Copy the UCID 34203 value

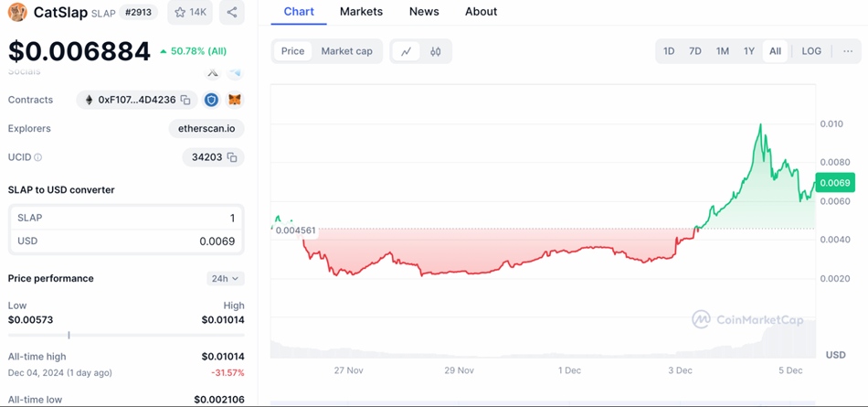click(x=232, y=157)
